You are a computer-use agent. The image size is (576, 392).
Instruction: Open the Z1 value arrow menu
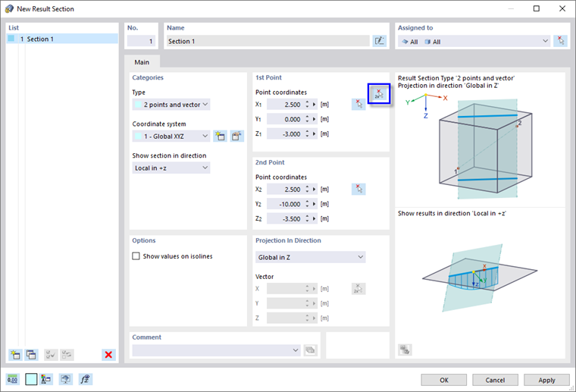(x=315, y=133)
